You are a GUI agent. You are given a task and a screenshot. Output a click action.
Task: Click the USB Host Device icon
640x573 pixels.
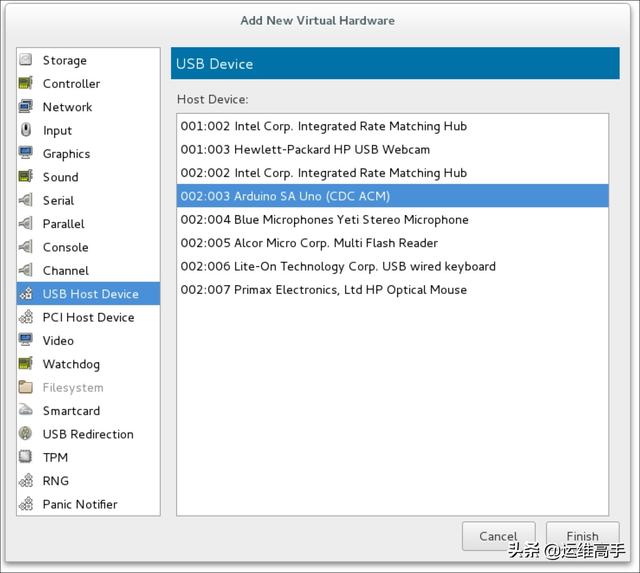click(x=26, y=293)
